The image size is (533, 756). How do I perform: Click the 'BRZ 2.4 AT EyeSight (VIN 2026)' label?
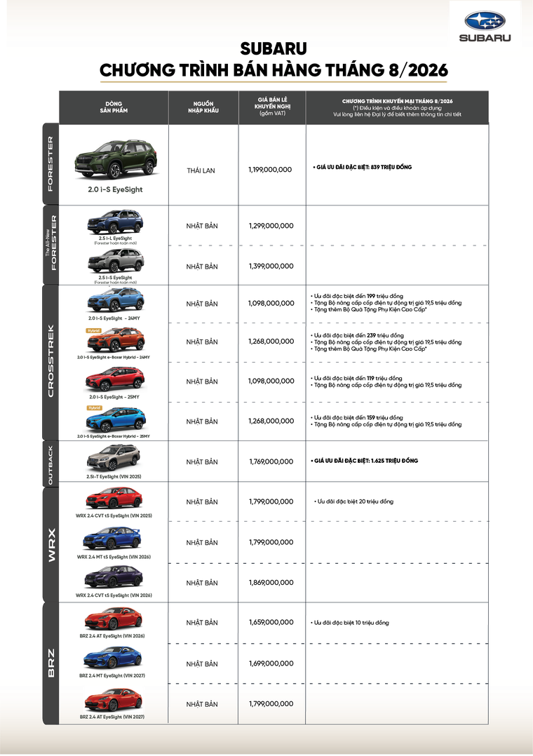(112, 636)
